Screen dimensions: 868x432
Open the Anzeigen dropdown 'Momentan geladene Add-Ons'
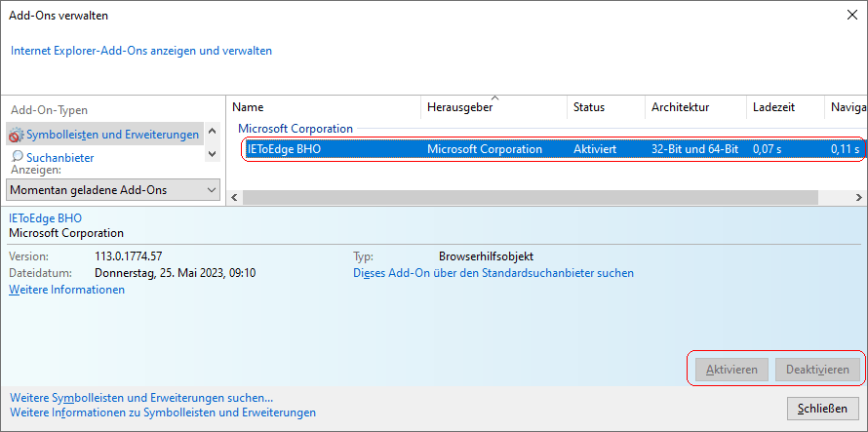112,190
